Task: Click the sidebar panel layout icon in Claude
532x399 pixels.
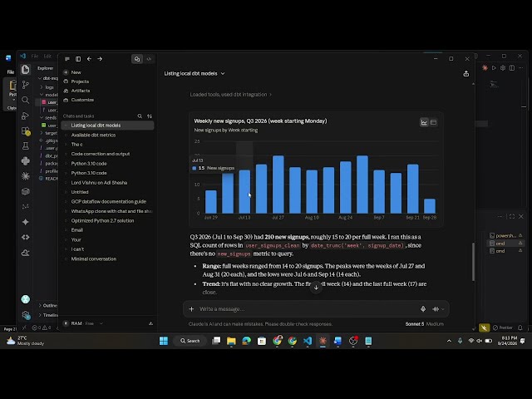Action: (78, 59)
